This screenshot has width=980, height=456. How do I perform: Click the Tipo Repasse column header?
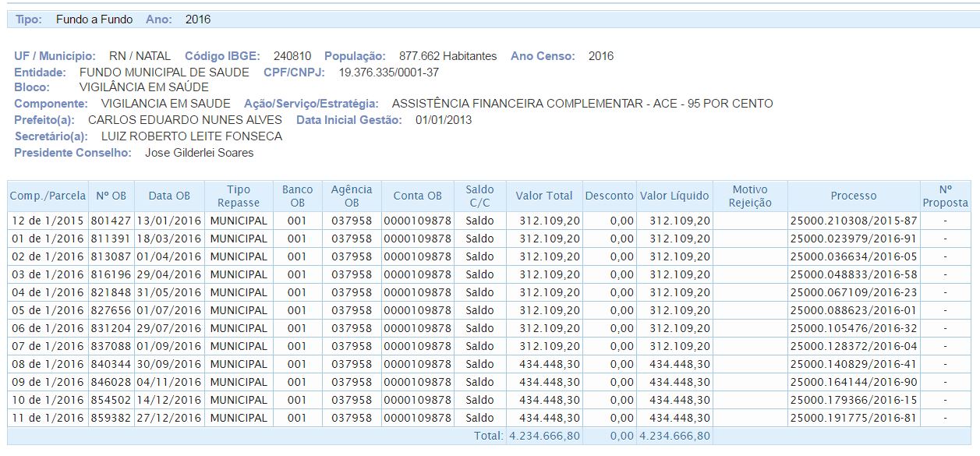[239, 196]
